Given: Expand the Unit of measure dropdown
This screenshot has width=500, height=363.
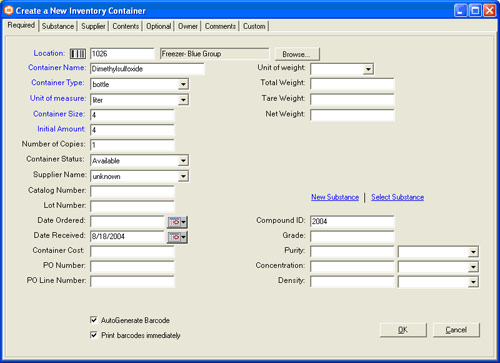Looking at the screenshot, I should [x=183, y=100].
